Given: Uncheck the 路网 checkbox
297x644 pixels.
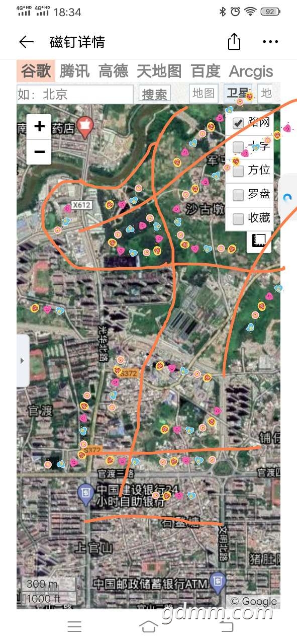Looking at the screenshot, I should pos(238,123).
